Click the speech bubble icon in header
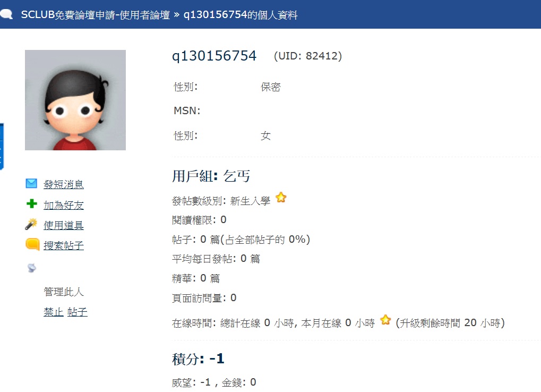 6,14
